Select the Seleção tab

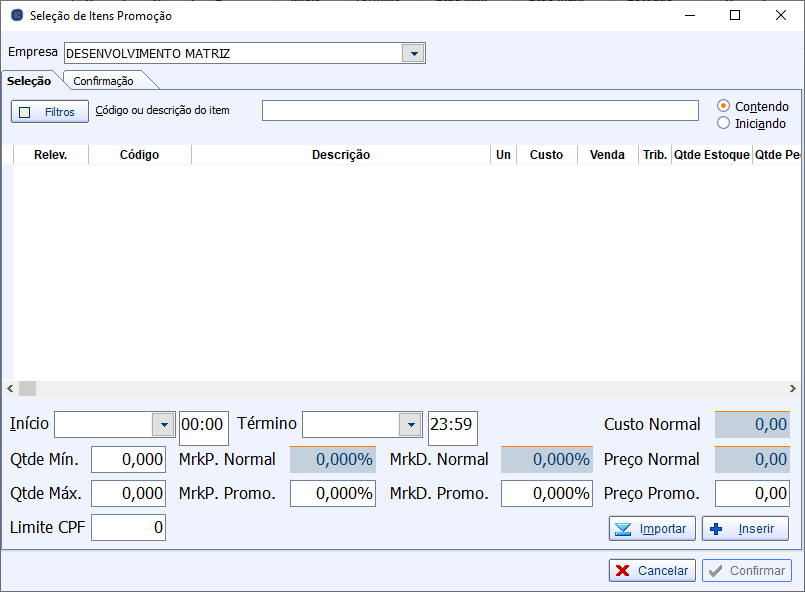tap(29, 81)
